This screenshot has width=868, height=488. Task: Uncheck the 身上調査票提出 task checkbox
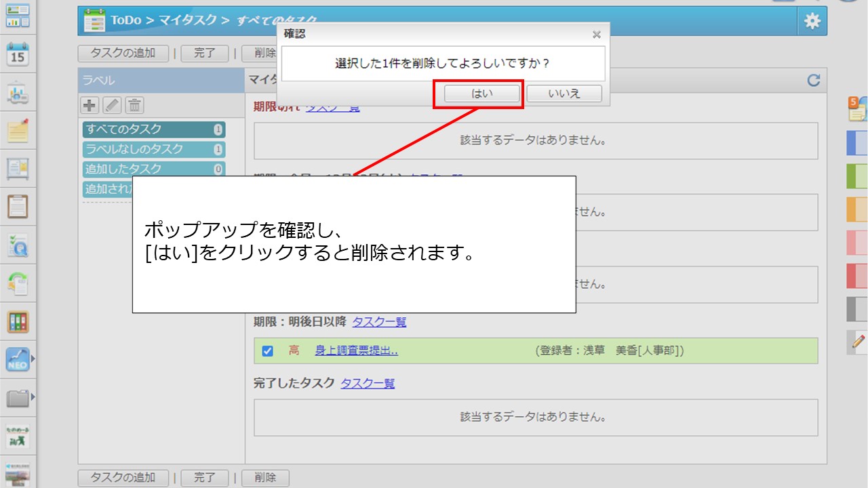[267, 351]
